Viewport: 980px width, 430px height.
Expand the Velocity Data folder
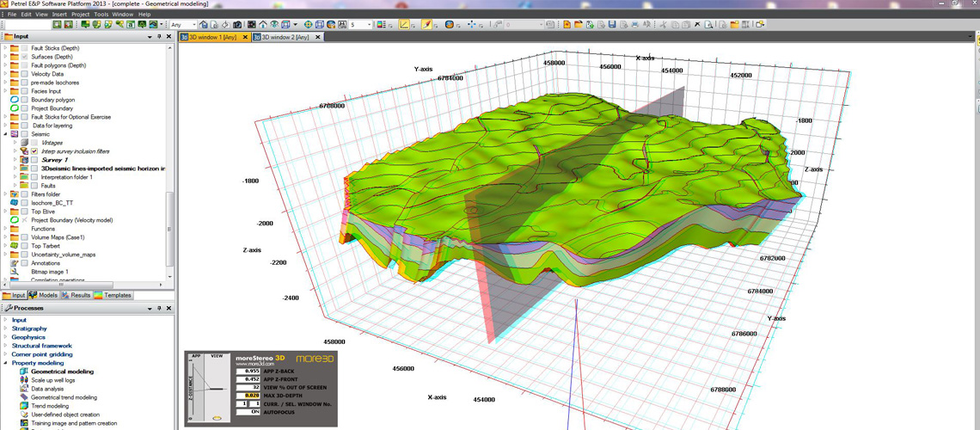point(6,74)
